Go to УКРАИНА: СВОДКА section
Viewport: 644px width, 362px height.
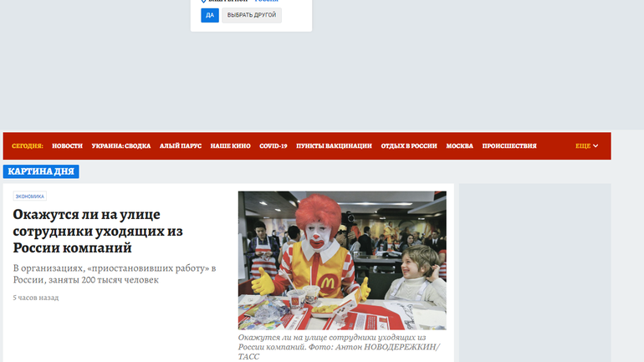tap(121, 145)
